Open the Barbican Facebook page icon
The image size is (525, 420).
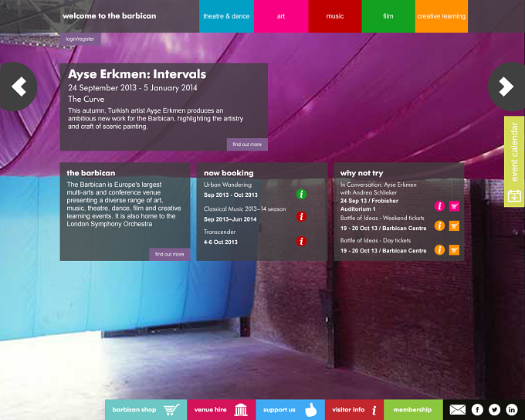click(x=477, y=410)
